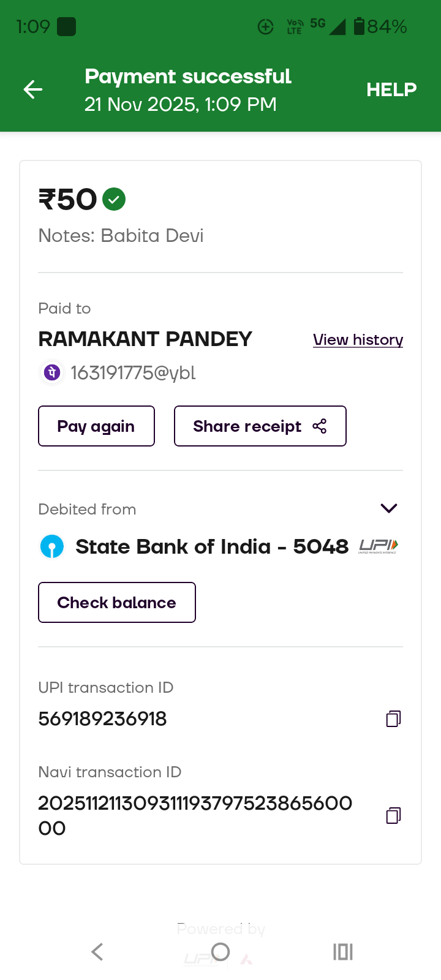Screen dimensions: 441x980
Task: Tap State Bank of India - 5048 row
Action: click(x=211, y=546)
